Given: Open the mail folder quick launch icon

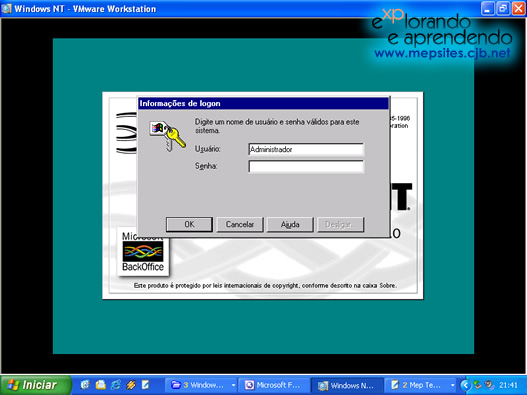Looking at the screenshot, I should point(100,385).
